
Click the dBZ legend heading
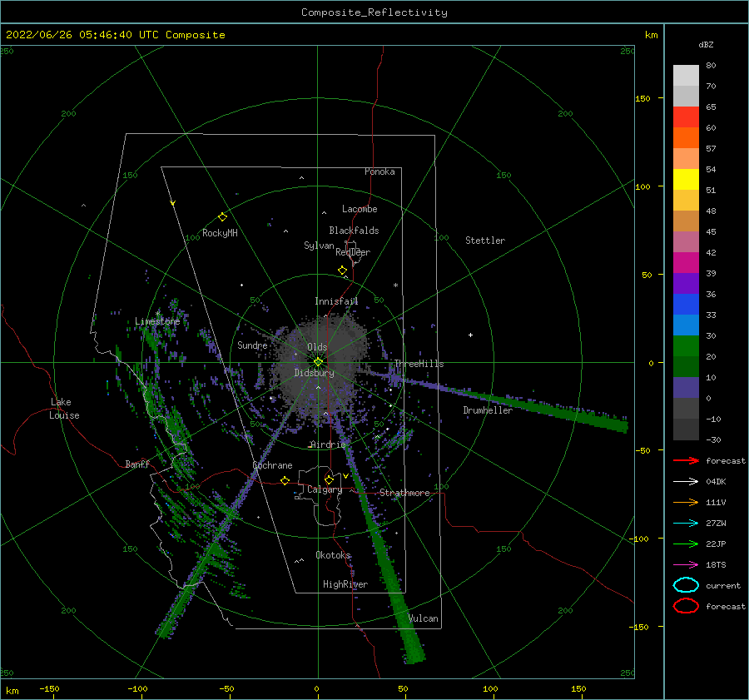[x=706, y=44]
